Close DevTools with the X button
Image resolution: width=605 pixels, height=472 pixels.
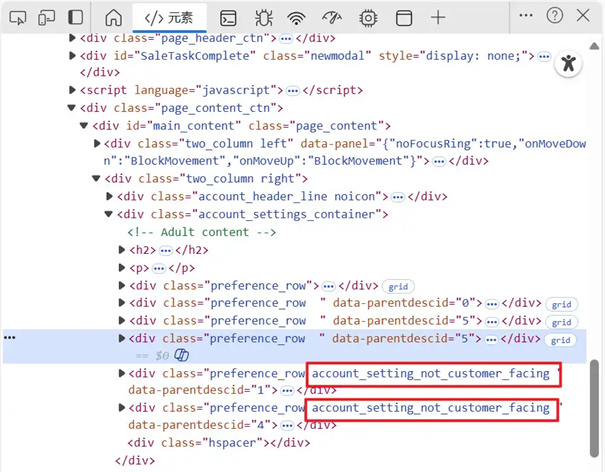(583, 15)
